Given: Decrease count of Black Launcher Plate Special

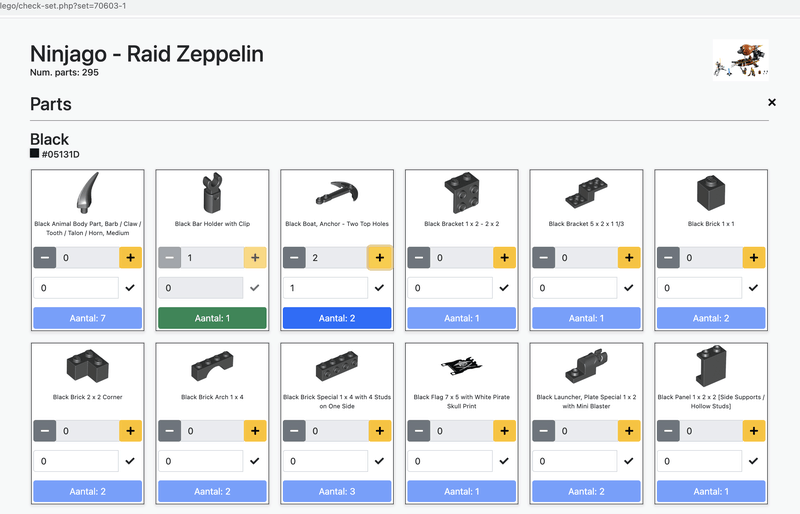Looking at the screenshot, I should [542, 431].
